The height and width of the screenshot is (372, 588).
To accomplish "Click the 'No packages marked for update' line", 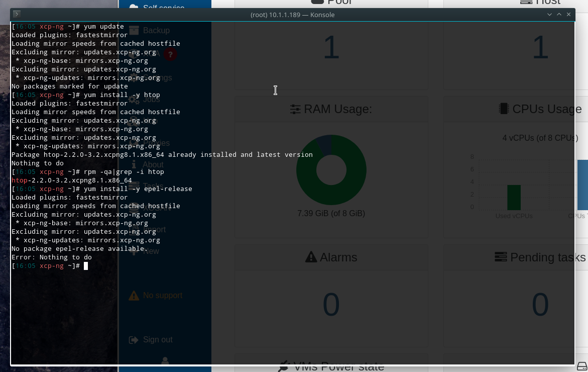I will click(x=70, y=86).
